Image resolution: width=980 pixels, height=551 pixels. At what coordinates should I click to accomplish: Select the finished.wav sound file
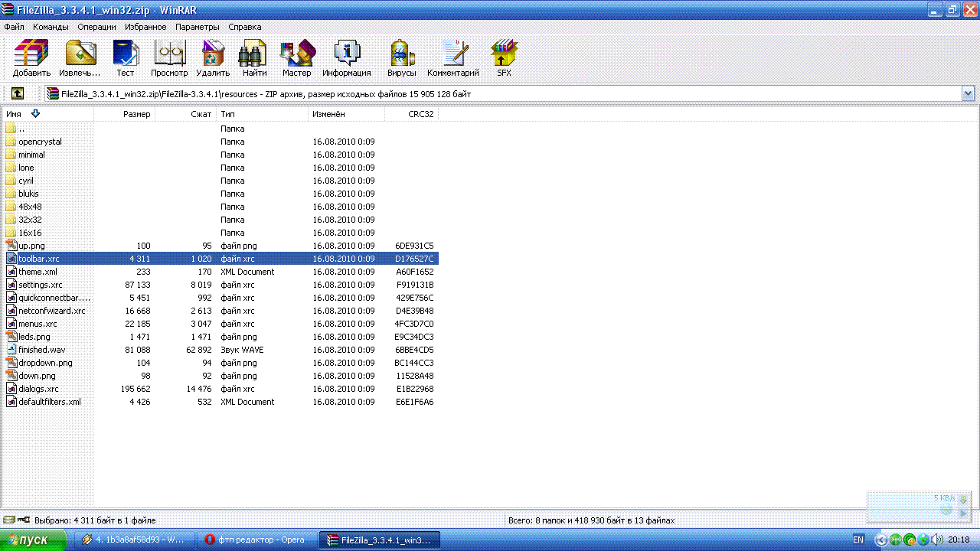click(41, 350)
